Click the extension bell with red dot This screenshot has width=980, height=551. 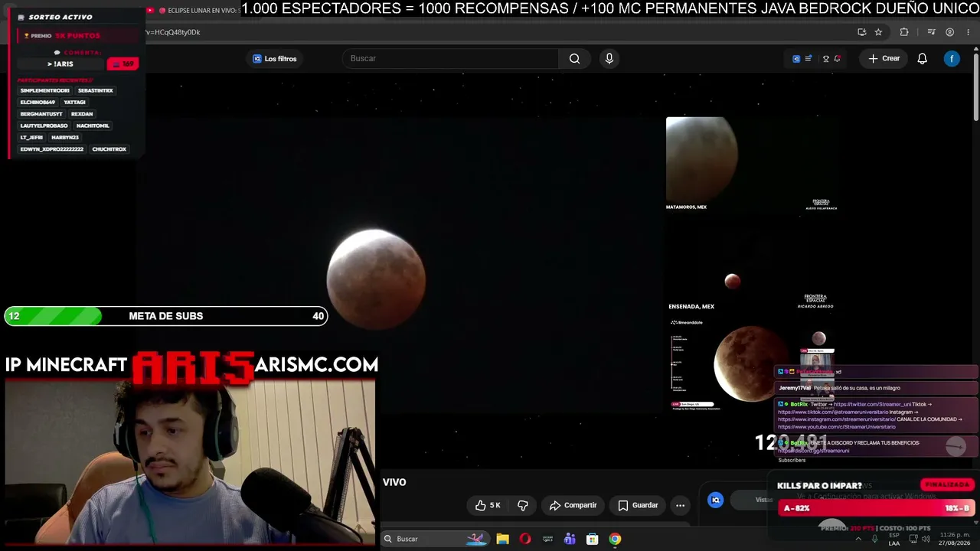(x=838, y=59)
